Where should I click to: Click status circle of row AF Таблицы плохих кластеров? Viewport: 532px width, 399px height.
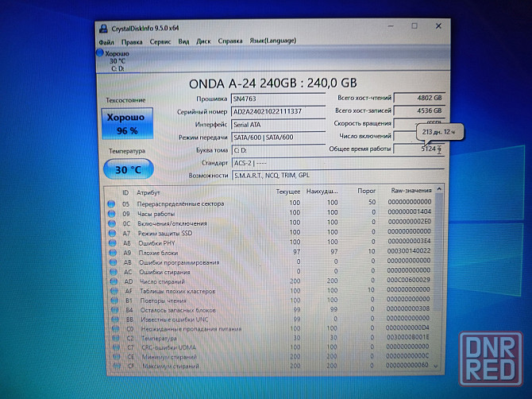tap(114, 291)
